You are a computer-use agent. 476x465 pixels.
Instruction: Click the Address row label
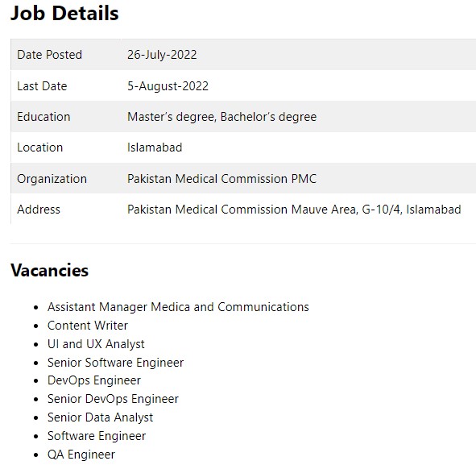(39, 210)
